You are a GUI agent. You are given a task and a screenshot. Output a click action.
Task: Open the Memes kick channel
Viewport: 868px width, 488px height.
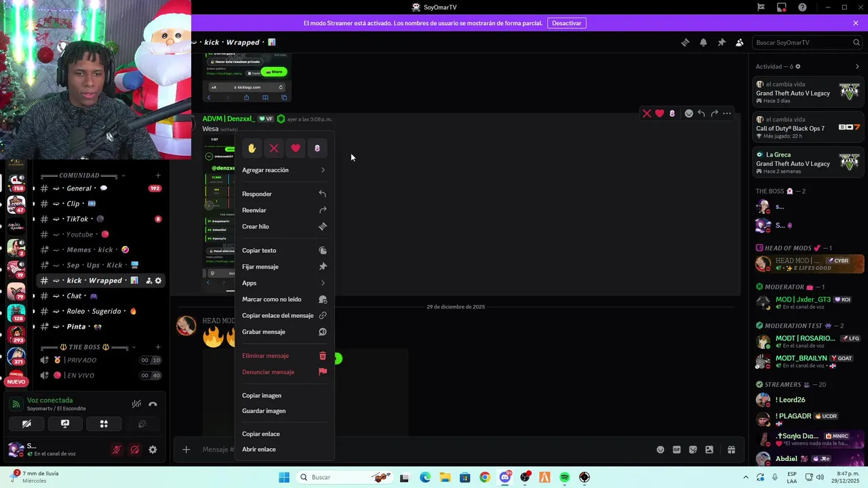point(100,249)
